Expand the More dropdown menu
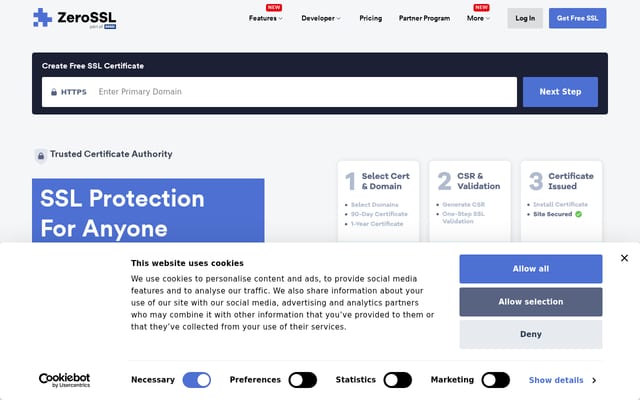 (x=478, y=18)
